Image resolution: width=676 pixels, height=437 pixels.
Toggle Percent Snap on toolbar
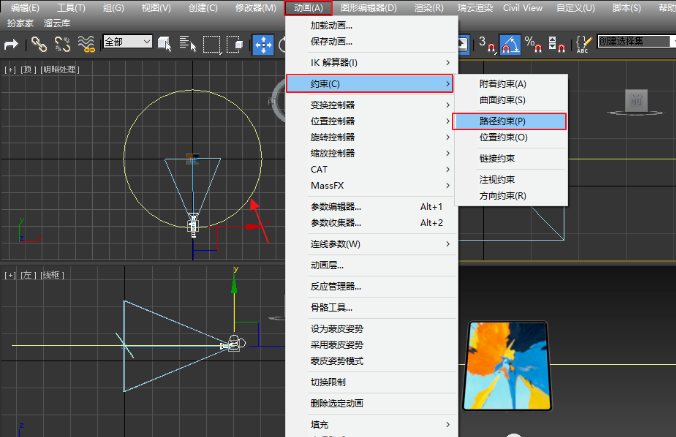click(x=532, y=43)
